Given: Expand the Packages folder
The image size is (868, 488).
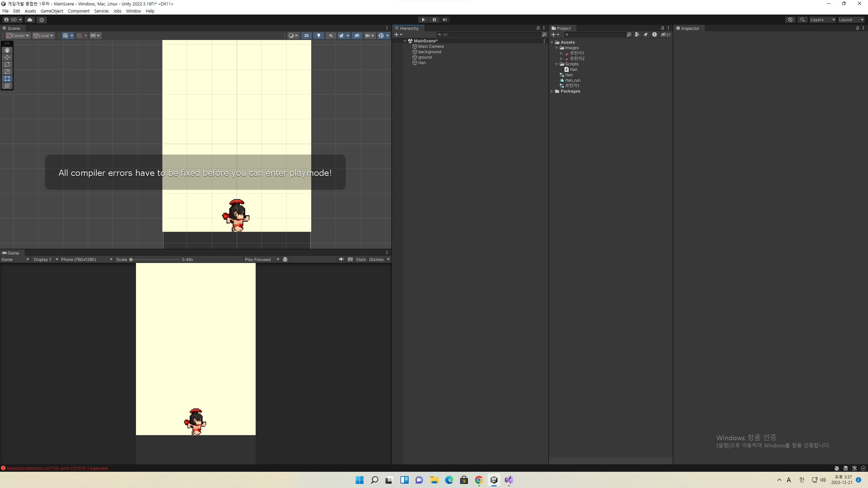Looking at the screenshot, I should [x=552, y=91].
